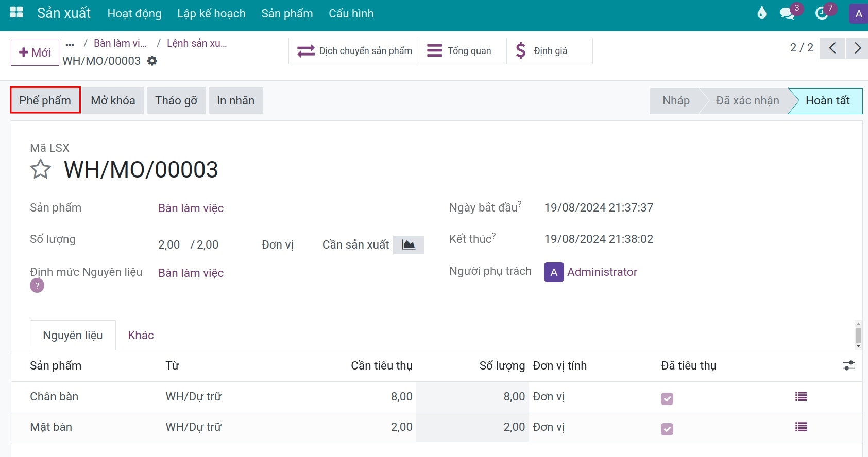Open the Administrator user link

602,272
